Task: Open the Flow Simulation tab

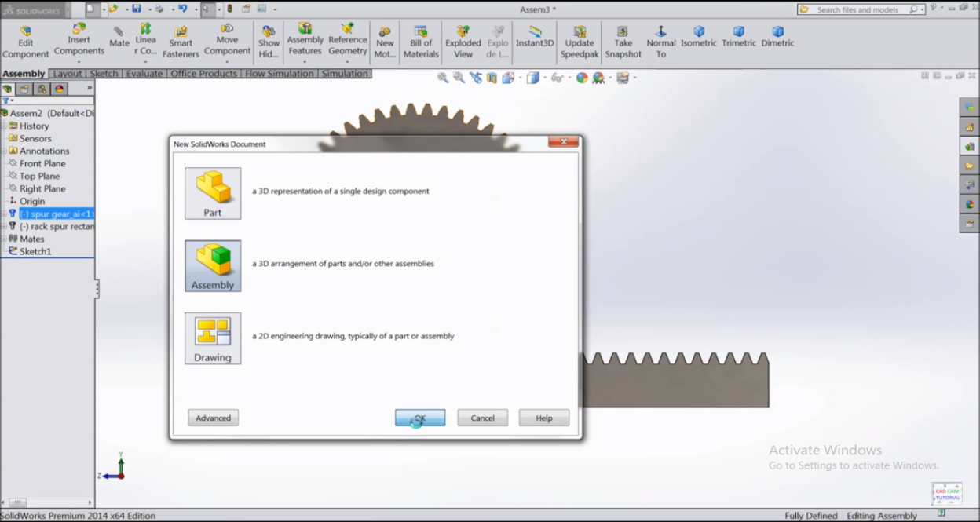Action: point(279,74)
